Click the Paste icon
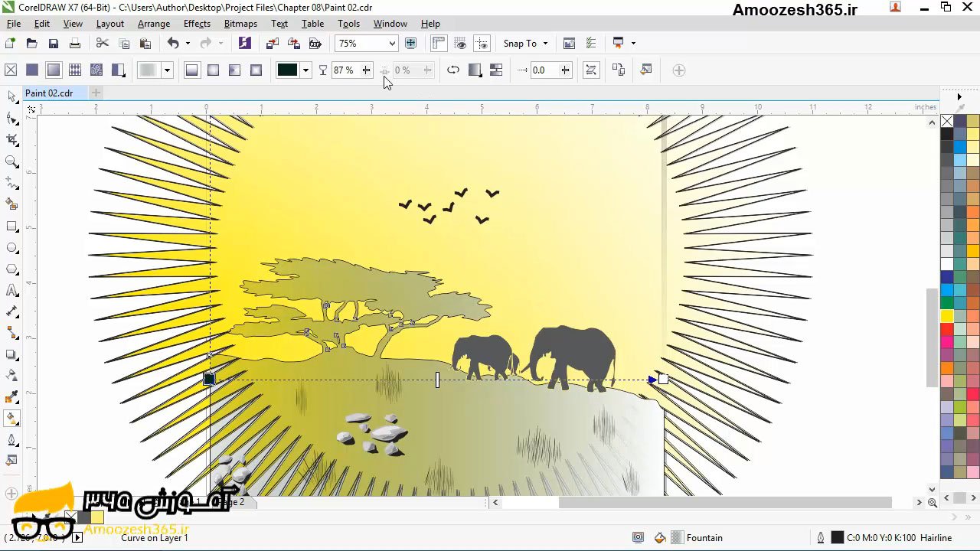 pyautogui.click(x=145, y=44)
